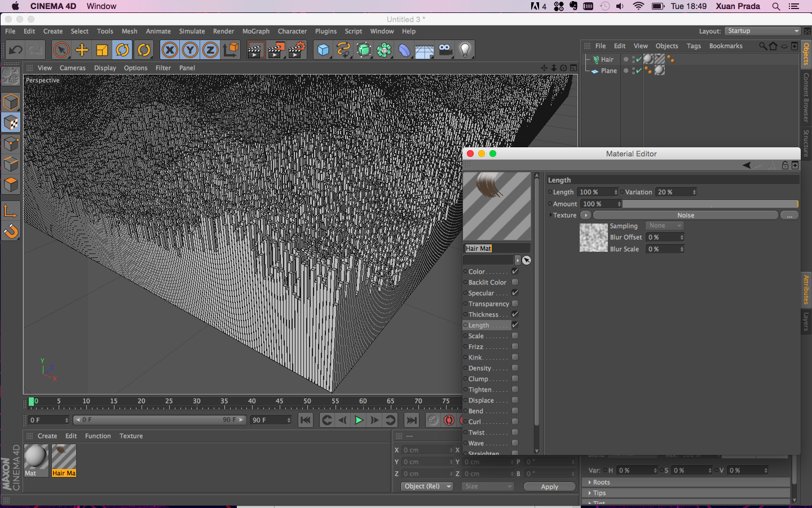
Task: Switch to Texture mode icon
Action: (11, 123)
